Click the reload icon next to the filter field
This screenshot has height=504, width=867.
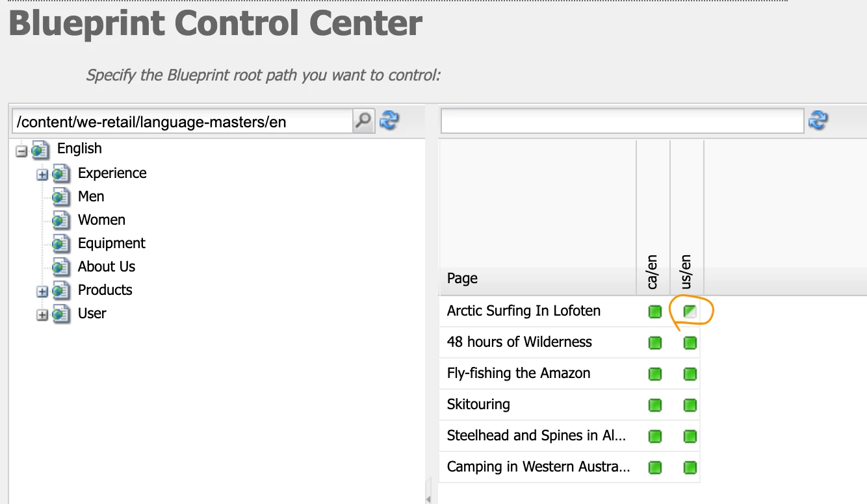point(818,120)
